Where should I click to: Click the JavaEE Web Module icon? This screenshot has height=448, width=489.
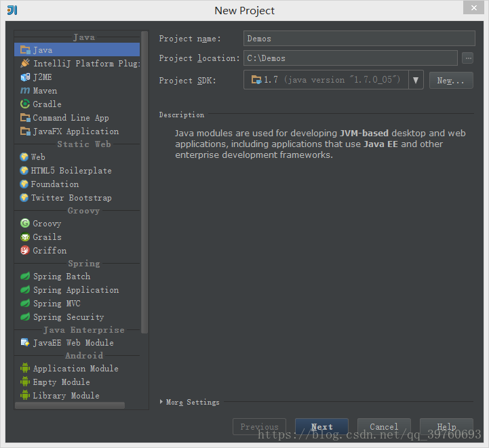coord(25,342)
